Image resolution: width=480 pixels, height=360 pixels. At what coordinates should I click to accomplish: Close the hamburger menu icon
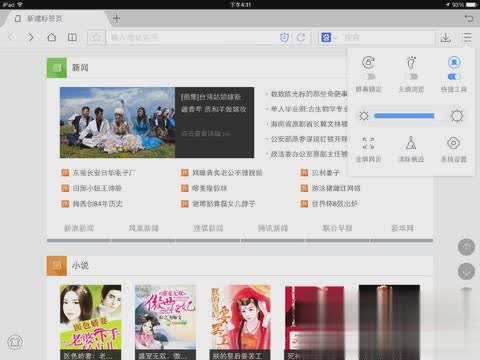point(467,37)
